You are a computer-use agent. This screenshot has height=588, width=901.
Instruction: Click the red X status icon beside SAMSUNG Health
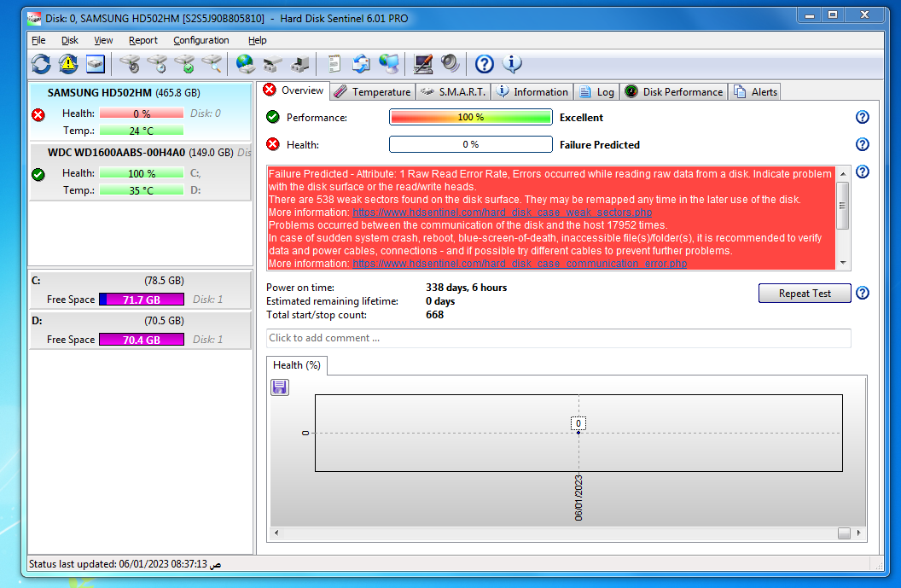tap(38, 115)
